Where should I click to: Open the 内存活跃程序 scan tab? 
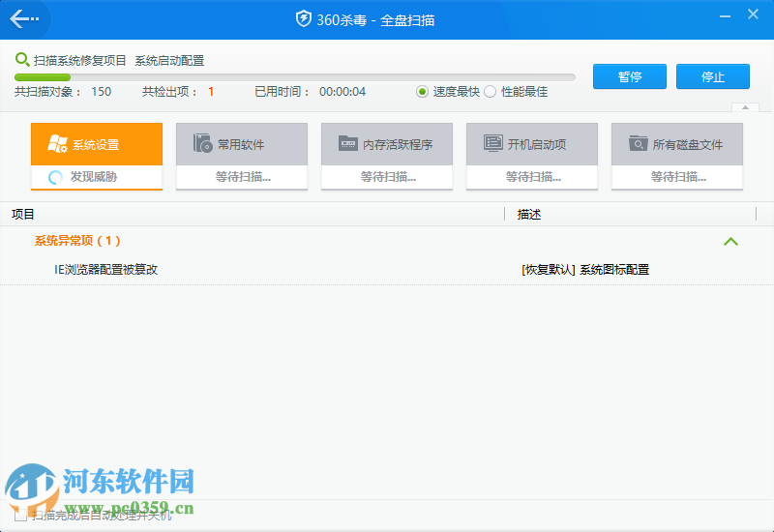387,144
